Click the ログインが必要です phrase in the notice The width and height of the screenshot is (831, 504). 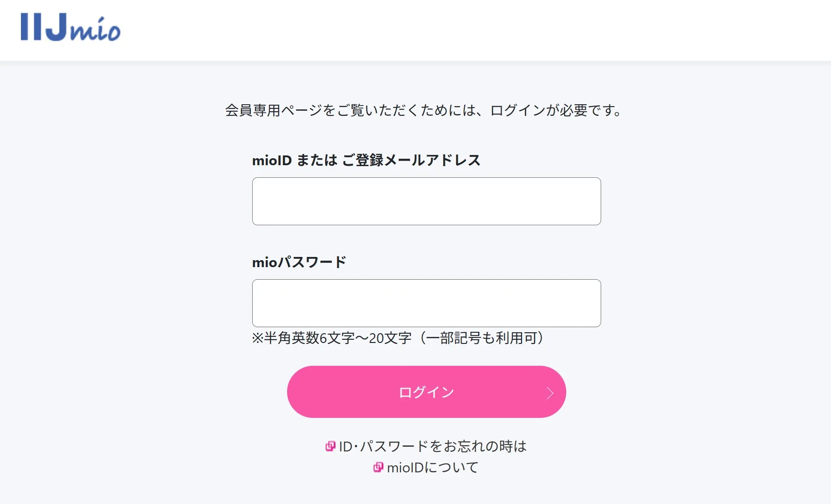click(x=556, y=110)
